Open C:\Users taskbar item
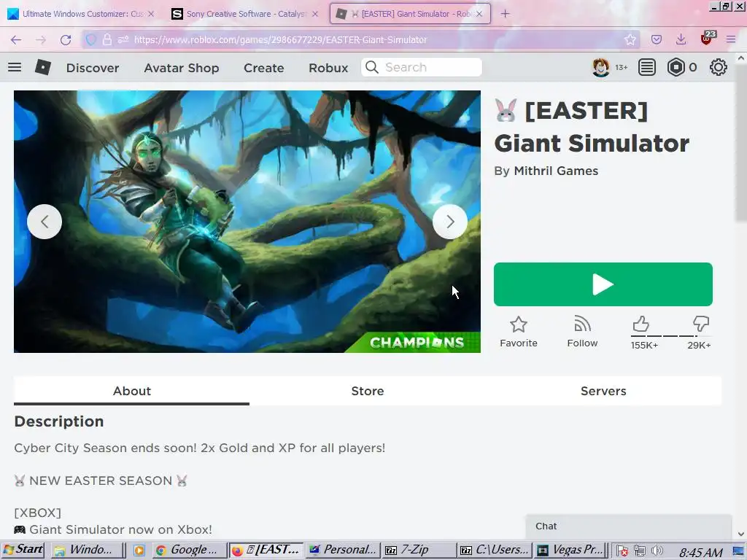The width and height of the screenshot is (747, 560). pyautogui.click(x=494, y=550)
